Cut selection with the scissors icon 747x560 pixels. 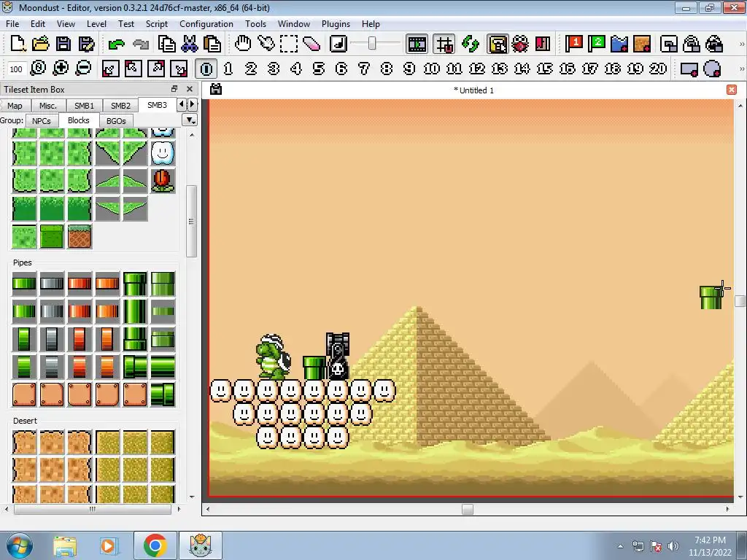click(190, 44)
